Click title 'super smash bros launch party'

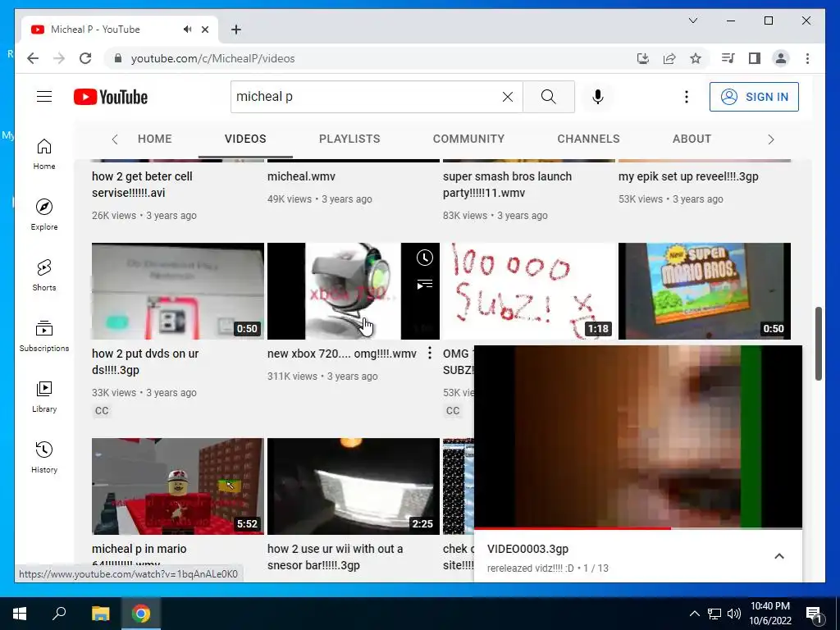pyautogui.click(x=507, y=185)
